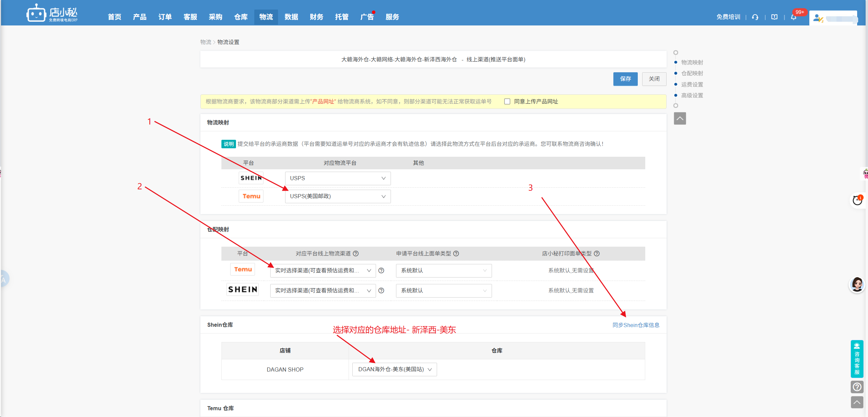Click the blue 保存 button
Screen dimensions: 868x417
(x=626, y=79)
